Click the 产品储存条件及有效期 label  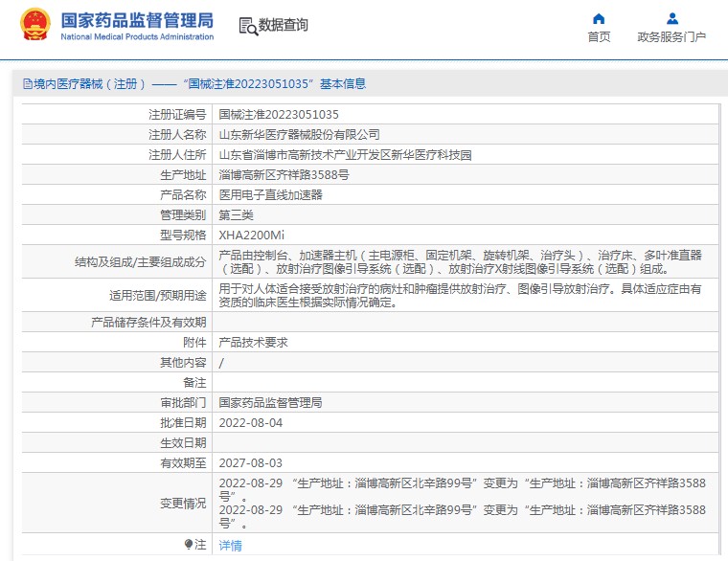[148, 323]
